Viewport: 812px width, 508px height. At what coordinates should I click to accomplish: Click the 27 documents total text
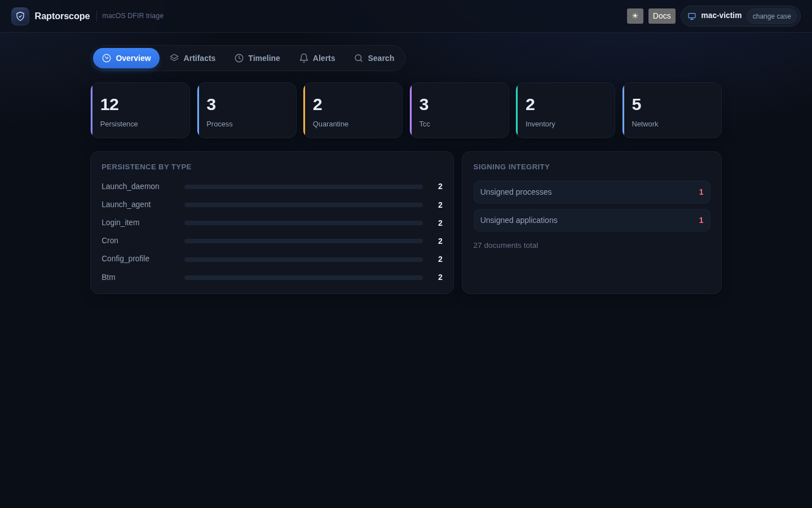(x=506, y=245)
